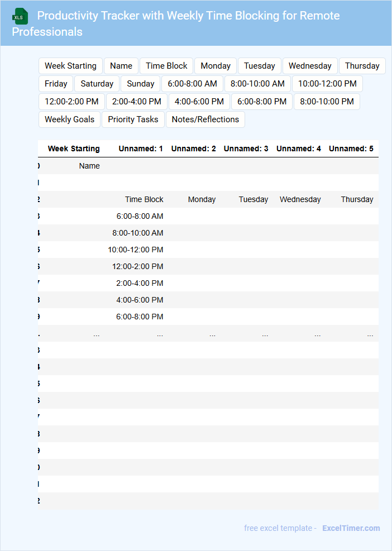Select the Saturday tag
392x551 pixels.
97,84
